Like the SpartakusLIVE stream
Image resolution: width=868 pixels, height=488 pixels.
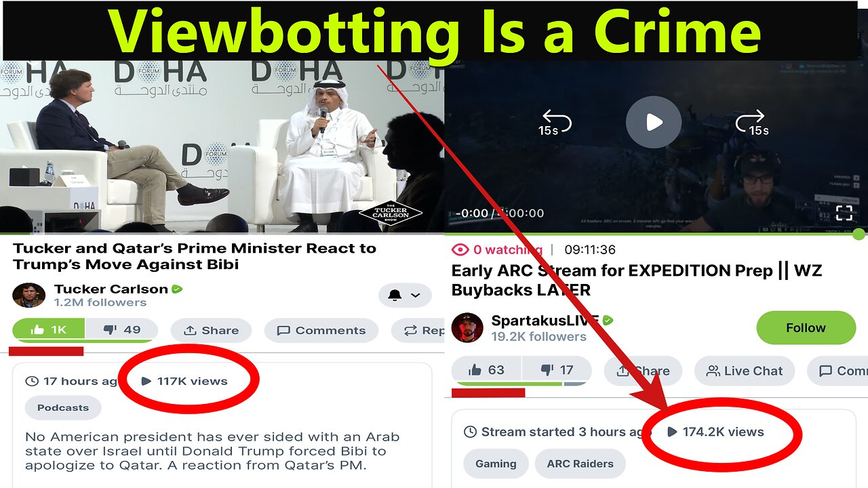point(487,370)
